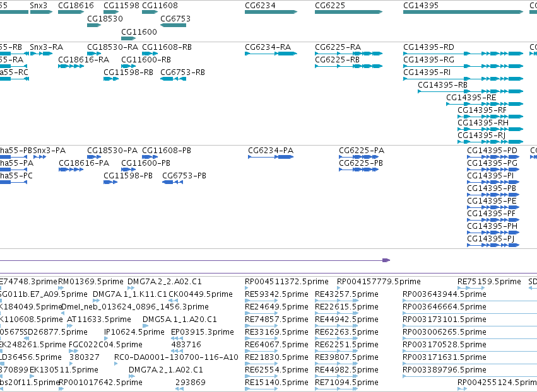Select transcript CG14395-RH

[x=490, y=129]
